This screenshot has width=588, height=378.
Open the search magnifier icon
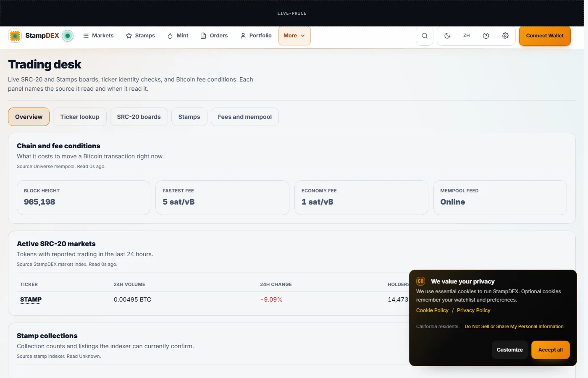pos(425,36)
